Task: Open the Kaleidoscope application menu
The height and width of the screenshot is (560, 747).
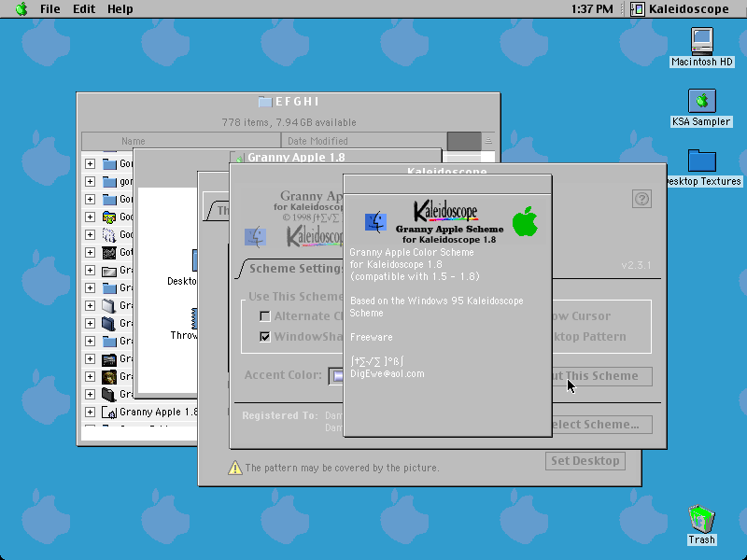Action: point(680,9)
